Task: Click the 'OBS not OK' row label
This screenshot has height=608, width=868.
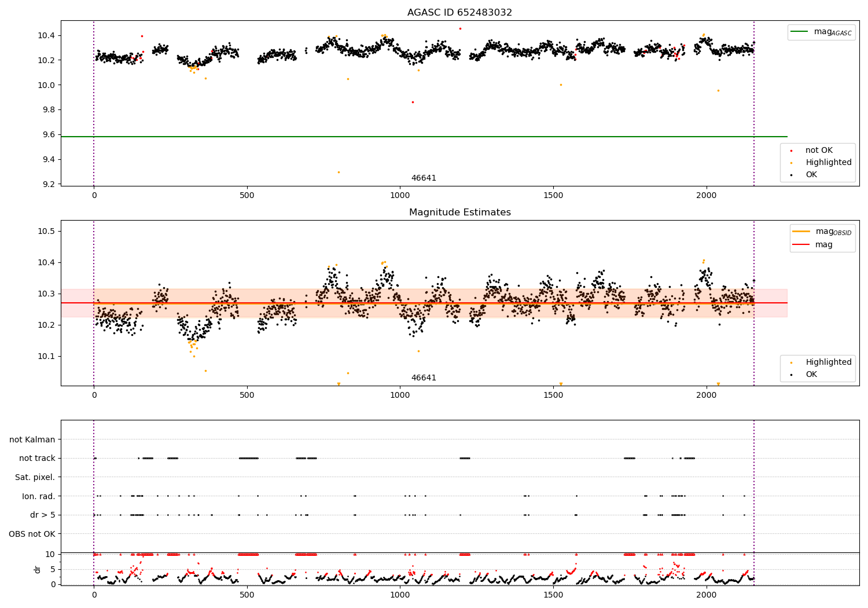Action: (x=32, y=534)
